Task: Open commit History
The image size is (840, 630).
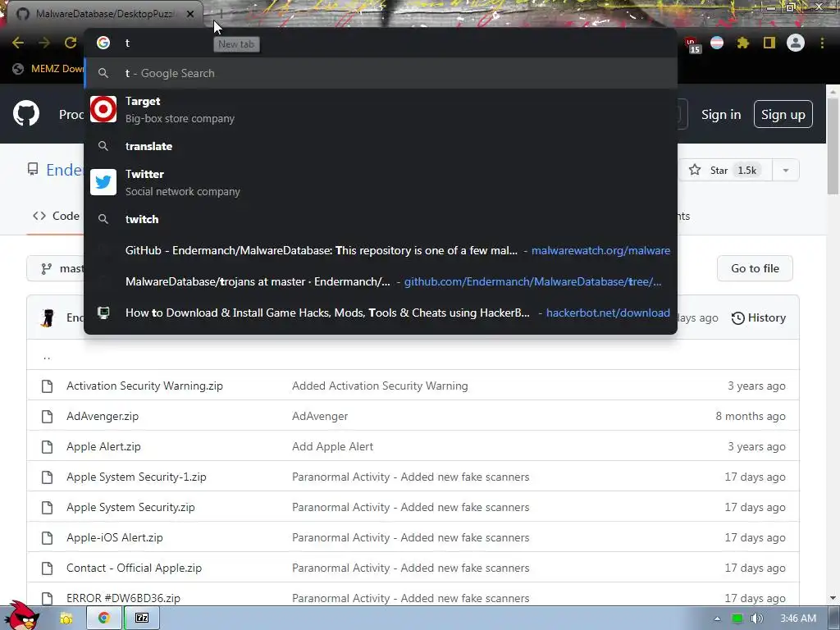Action: point(759,317)
